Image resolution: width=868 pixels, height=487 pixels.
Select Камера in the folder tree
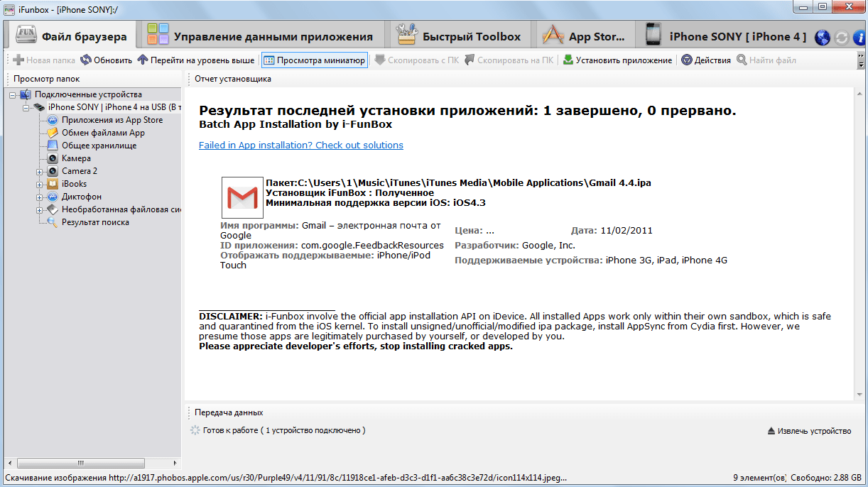coord(76,158)
